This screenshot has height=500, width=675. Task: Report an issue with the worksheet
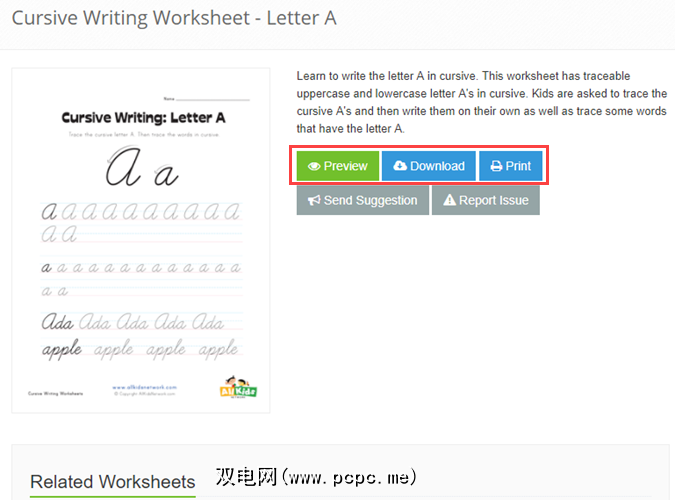(x=486, y=200)
